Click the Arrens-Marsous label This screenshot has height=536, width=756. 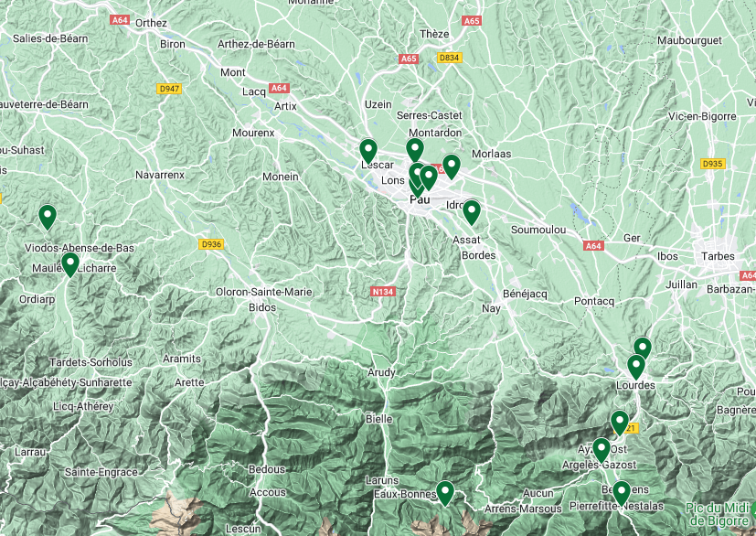[523, 509]
